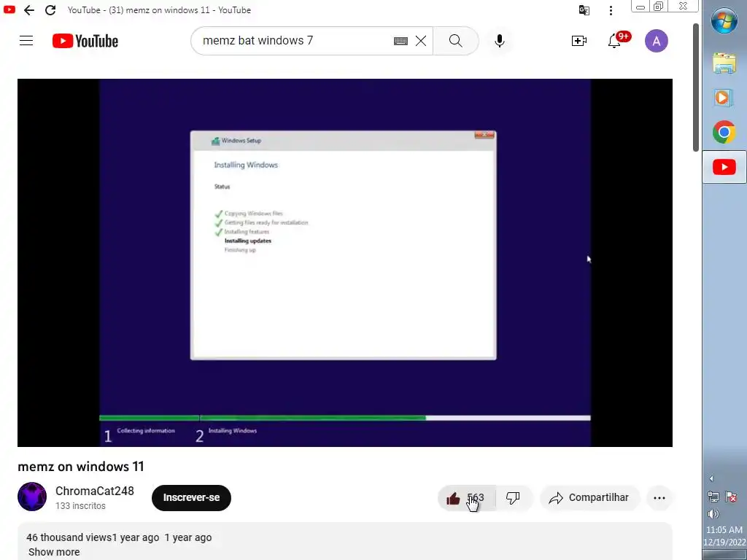Click the video title memz on windows 11
The image size is (747, 560).
[80, 466]
